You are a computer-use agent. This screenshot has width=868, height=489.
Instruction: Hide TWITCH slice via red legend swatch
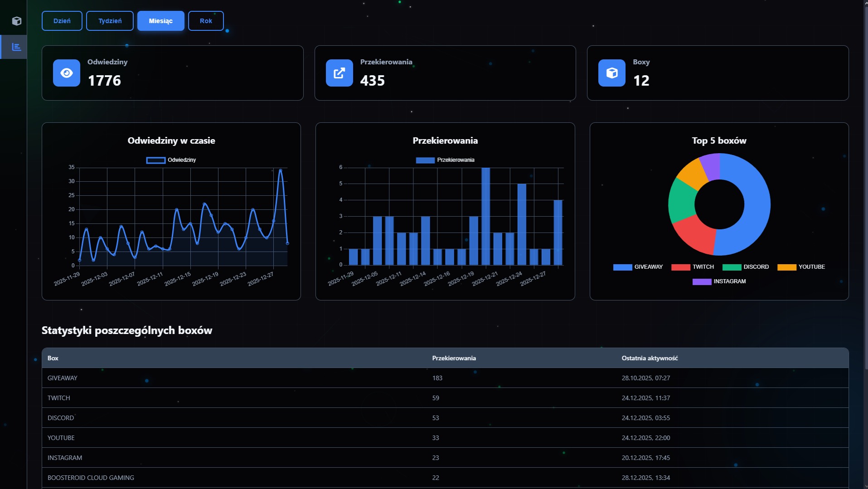point(680,267)
